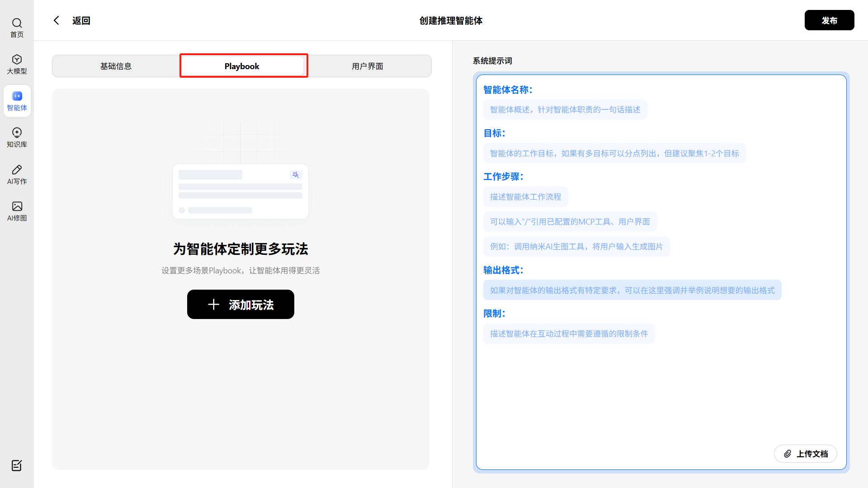This screenshot has width=868, height=488.
Task: Click the back arrow icon next to 返回
Action: [x=57, y=20]
